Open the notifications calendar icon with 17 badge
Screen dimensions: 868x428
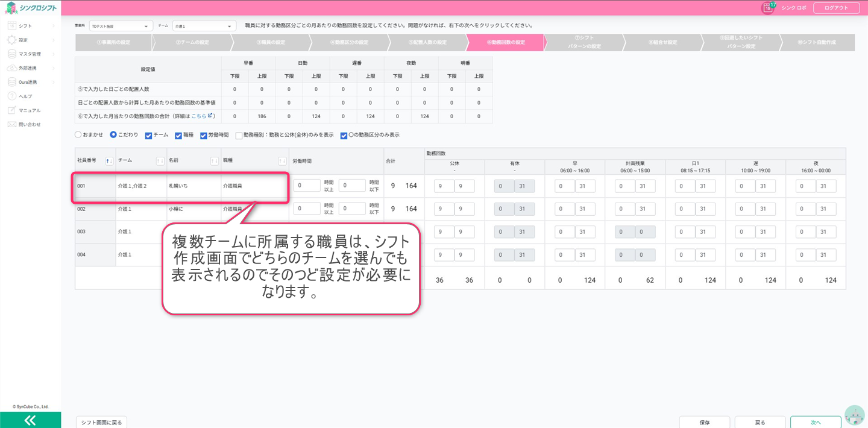click(768, 7)
